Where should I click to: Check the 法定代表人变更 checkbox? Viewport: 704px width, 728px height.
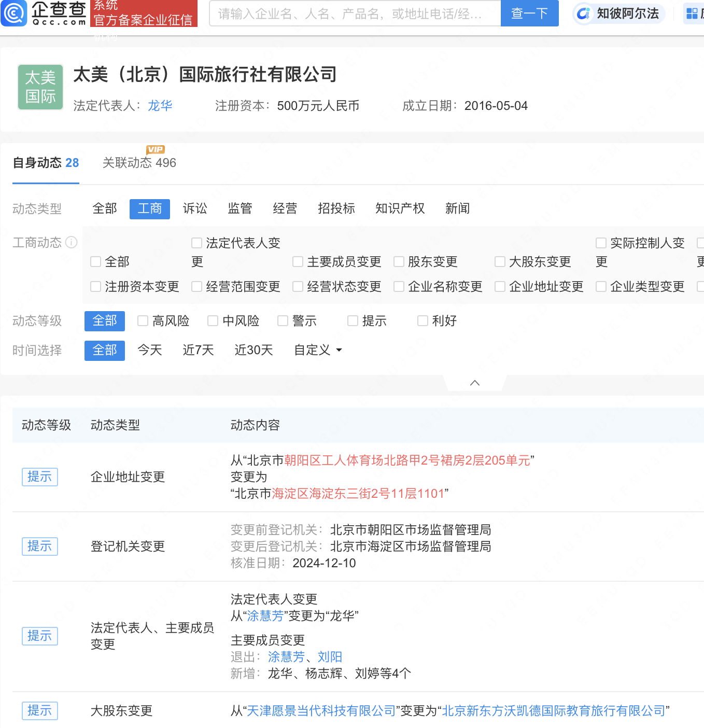pyautogui.click(x=196, y=243)
